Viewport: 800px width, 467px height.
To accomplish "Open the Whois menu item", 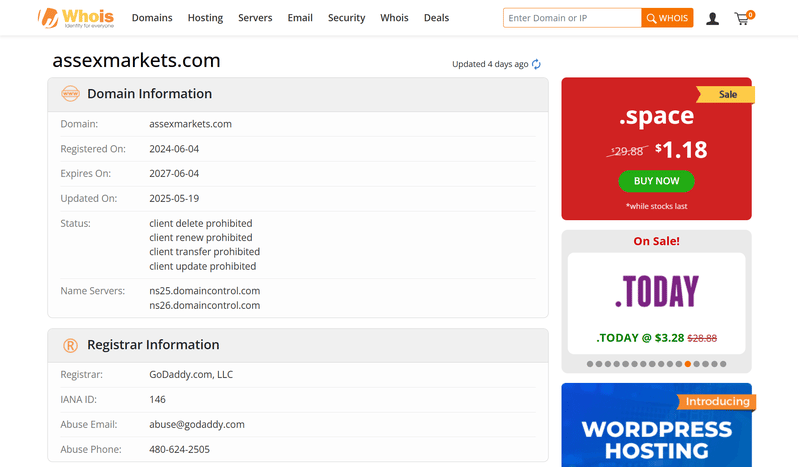I will pyautogui.click(x=394, y=18).
